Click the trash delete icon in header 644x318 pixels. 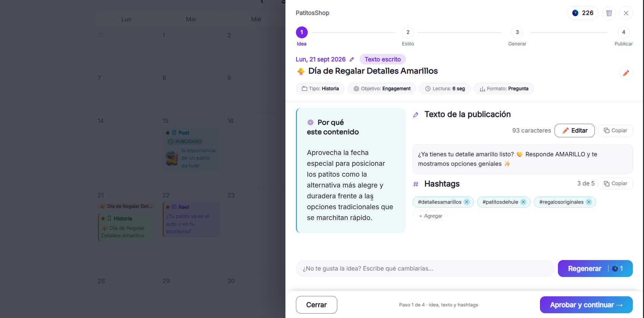pos(609,13)
